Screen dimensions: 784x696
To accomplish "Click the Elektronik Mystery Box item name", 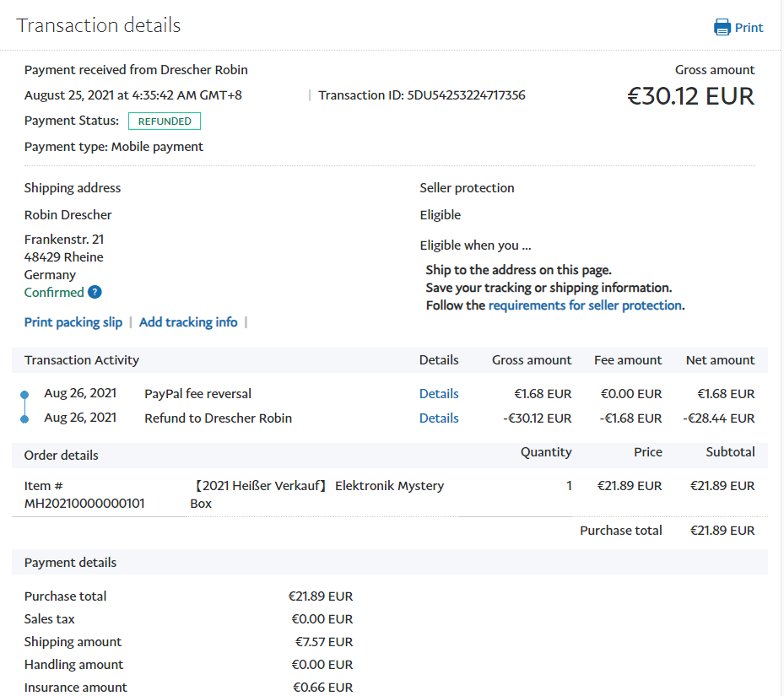I will click(x=389, y=486).
